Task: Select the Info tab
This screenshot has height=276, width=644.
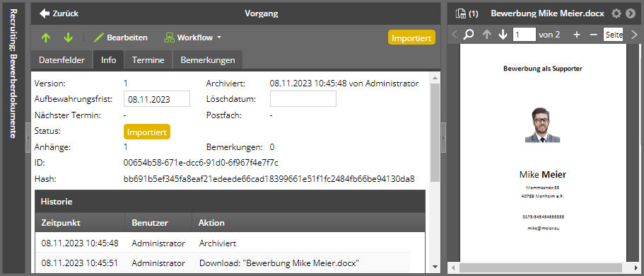Action: [x=108, y=60]
